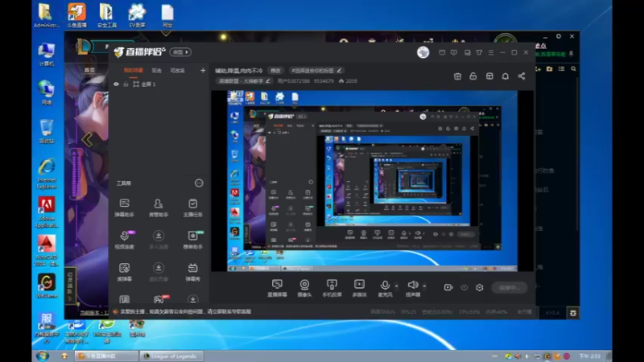The height and width of the screenshot is (362, 644).
Task: Edit the stream tag label
Action: (316, 71)
